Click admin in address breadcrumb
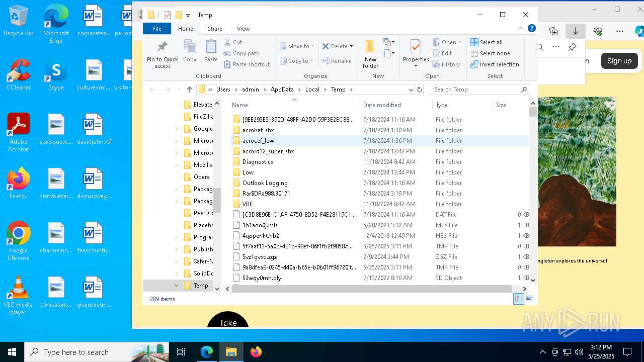The image size is (644, 362). pyautogui.click(x=250, y=89)
